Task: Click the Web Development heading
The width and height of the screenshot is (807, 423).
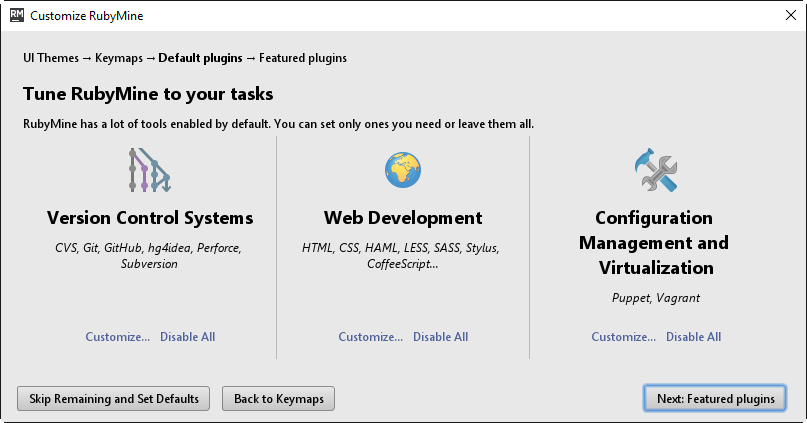Action: [x=403, y=218]
